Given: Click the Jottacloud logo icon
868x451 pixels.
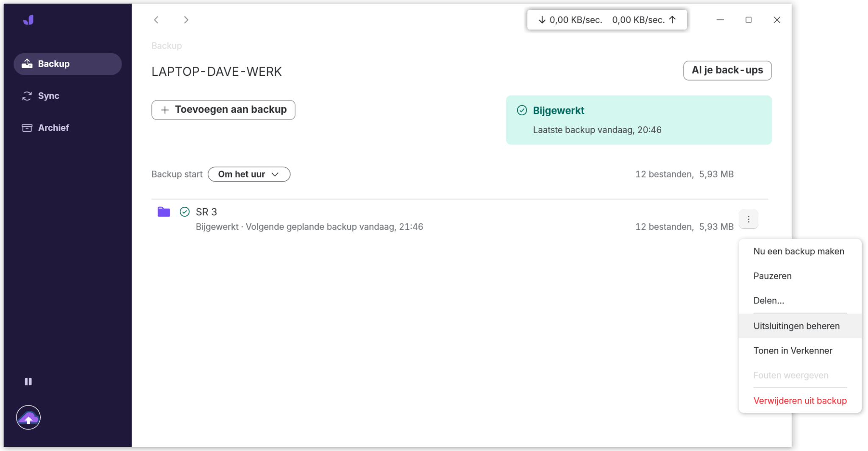Looking at the screenshot, I should [x=28, y=20].
